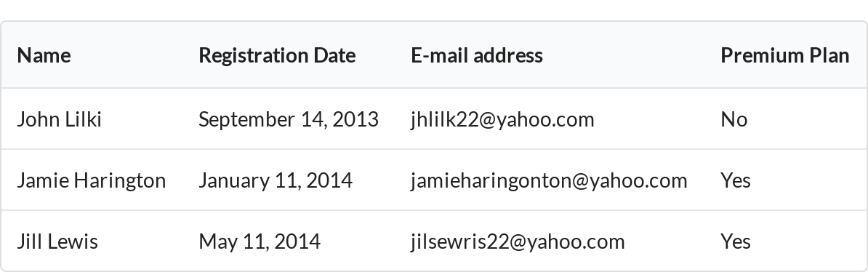The width and height of the screenshot is (868, 272).
Task: Select the Jamie Harington name cell
Action: [92, 180]
